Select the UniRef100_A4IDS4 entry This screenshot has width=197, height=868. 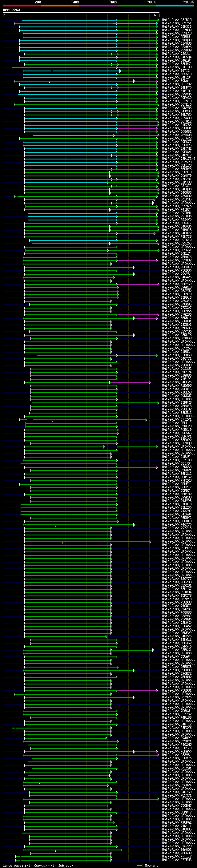pyautogui.click(x=177, y=210)
